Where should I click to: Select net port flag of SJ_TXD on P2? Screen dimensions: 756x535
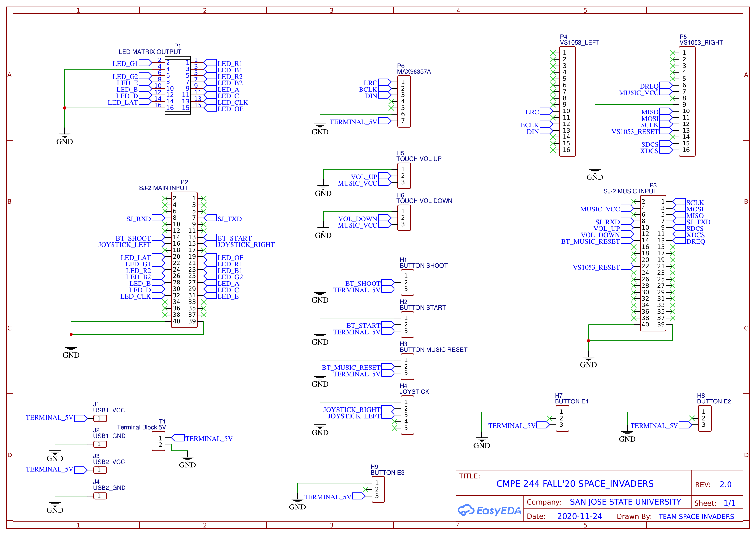tap(210, 218)
